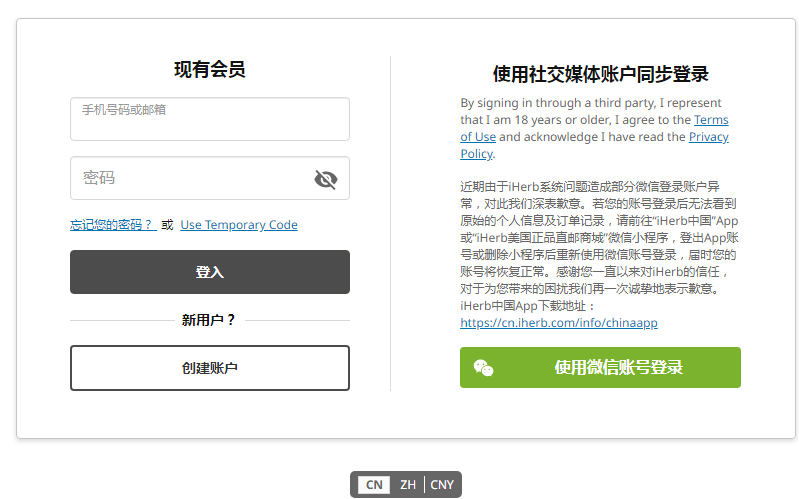The height and width of the screenshot is (499, 799).
Task: Click the WeChat logo icon
Action: [x=483, y=368]
